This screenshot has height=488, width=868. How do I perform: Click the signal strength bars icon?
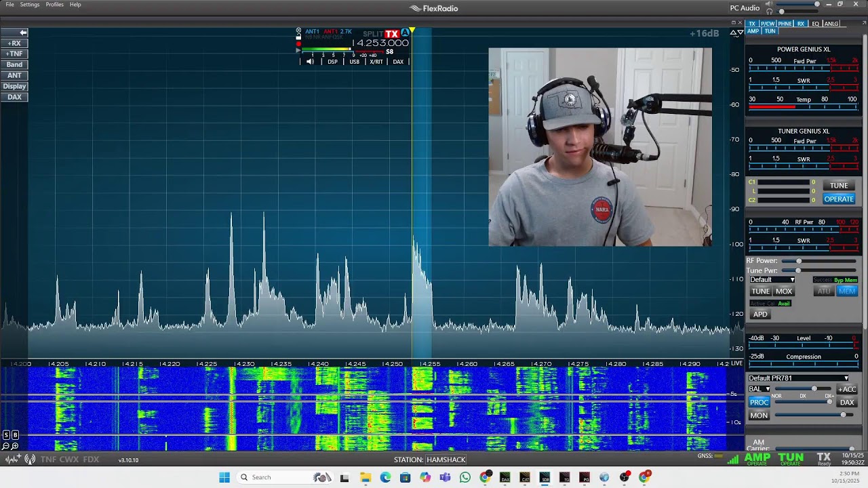pos(733,459)
